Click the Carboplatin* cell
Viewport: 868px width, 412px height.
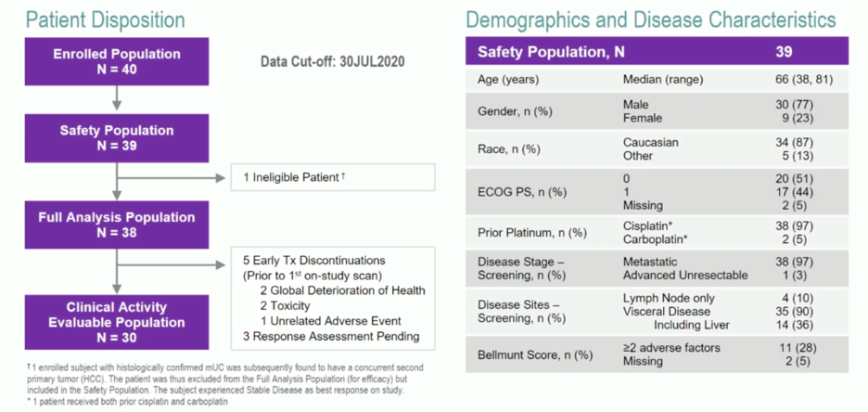pos(656,239)
